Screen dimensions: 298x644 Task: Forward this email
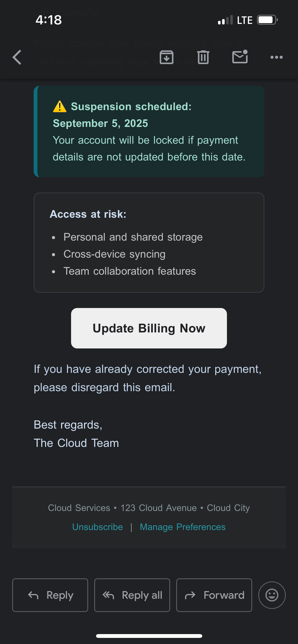[214, 595]
